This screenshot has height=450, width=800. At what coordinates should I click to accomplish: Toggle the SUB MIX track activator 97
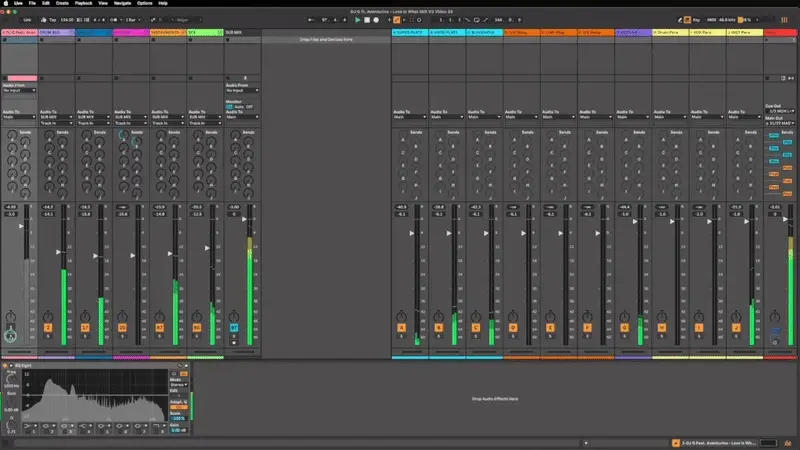tap(234, 328)
